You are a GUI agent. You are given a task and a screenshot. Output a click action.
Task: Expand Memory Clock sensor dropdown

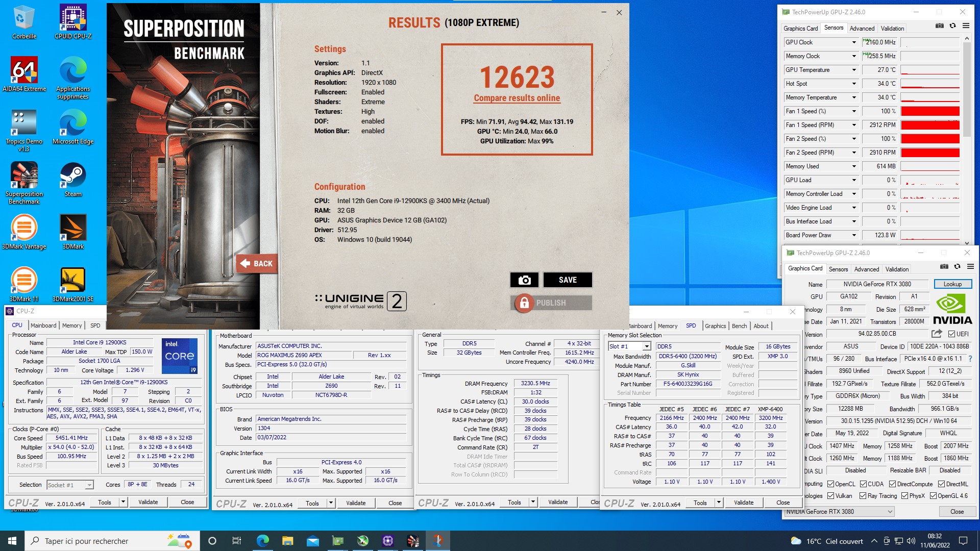[x=853, y=56]
